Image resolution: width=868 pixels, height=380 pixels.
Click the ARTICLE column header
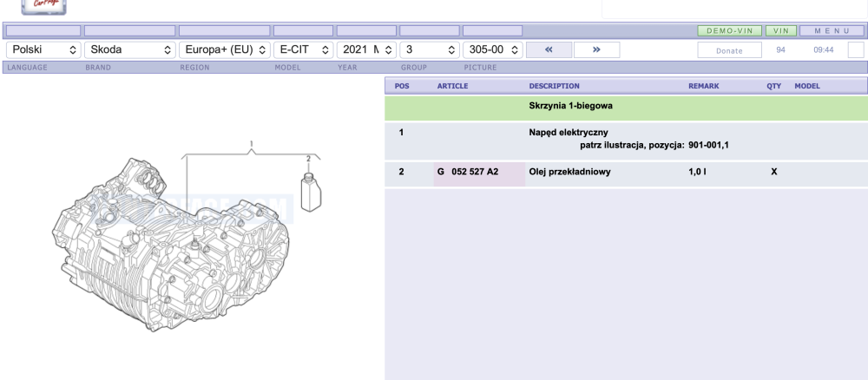point(452,86)
